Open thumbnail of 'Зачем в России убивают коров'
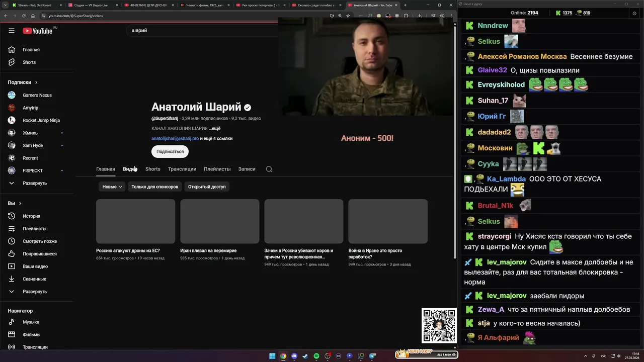This screenshot has height=362, width=644. [304, 221]
